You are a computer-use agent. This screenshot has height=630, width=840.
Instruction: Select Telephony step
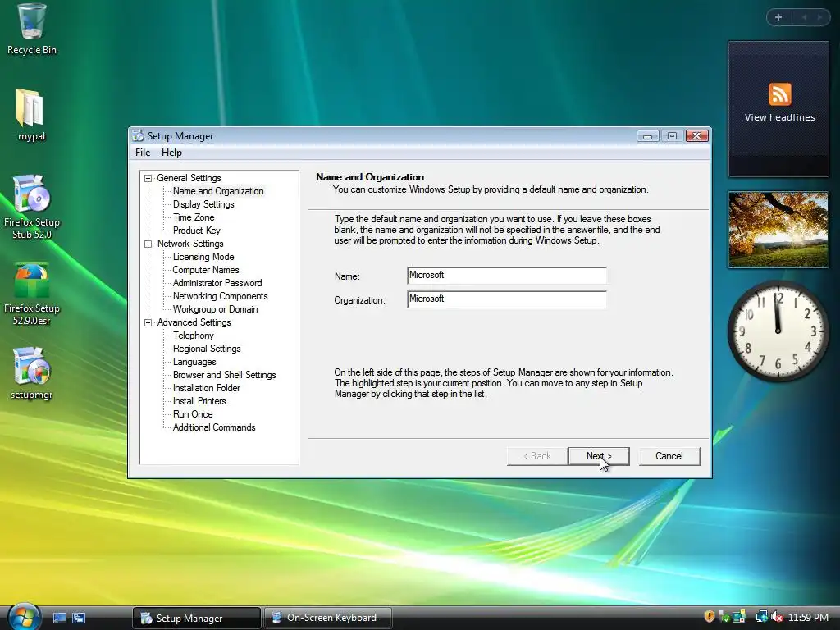[194, 336]
